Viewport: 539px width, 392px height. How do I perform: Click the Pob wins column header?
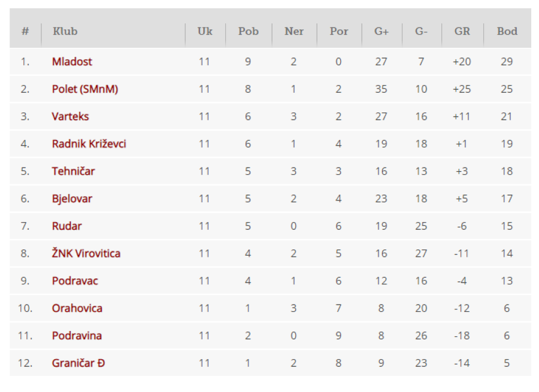pos(248,31)
